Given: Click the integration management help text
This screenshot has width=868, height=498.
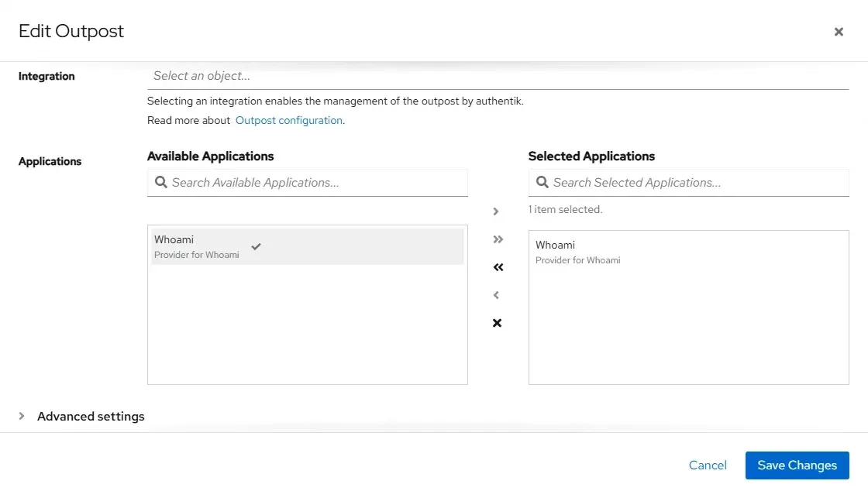Looking at the screenshot, I should tap(336, 101).
